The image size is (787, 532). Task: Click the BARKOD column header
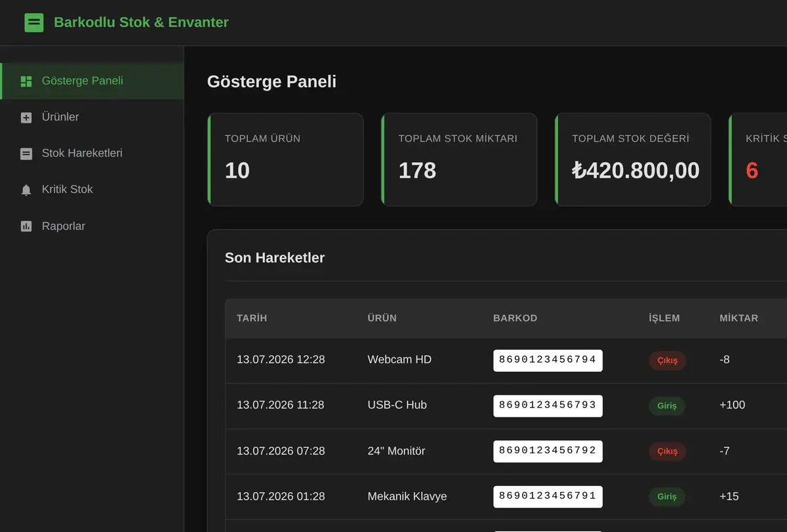(x=515, y=318)
